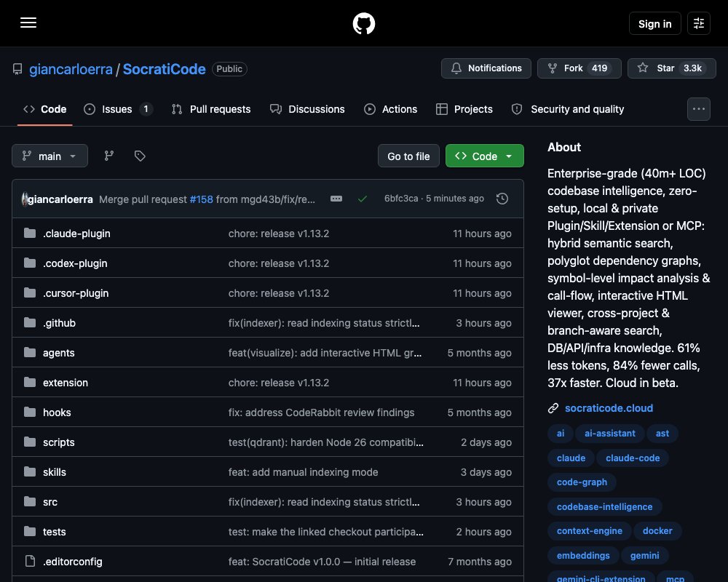This screenshot has width=728, height=582.
Task: Open the .github folder
Action: (x=59, y=323)
